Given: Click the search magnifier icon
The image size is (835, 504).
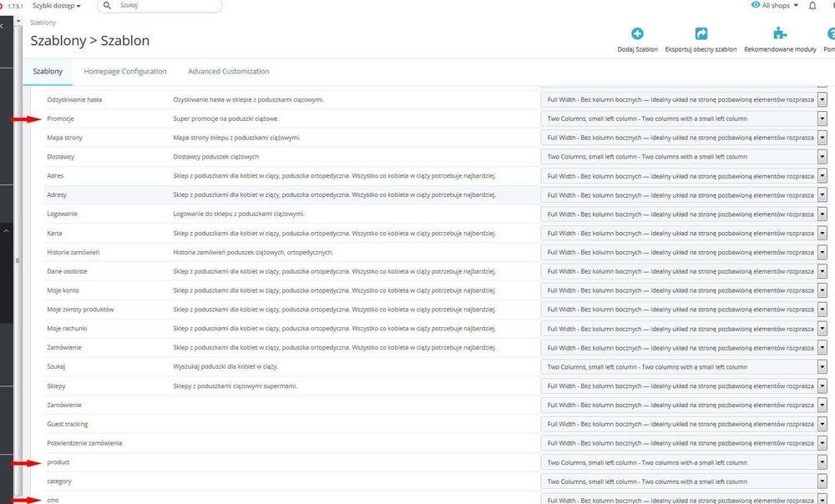Looking at the screenshot, I should pyautogui.click(x=107, y=5).
